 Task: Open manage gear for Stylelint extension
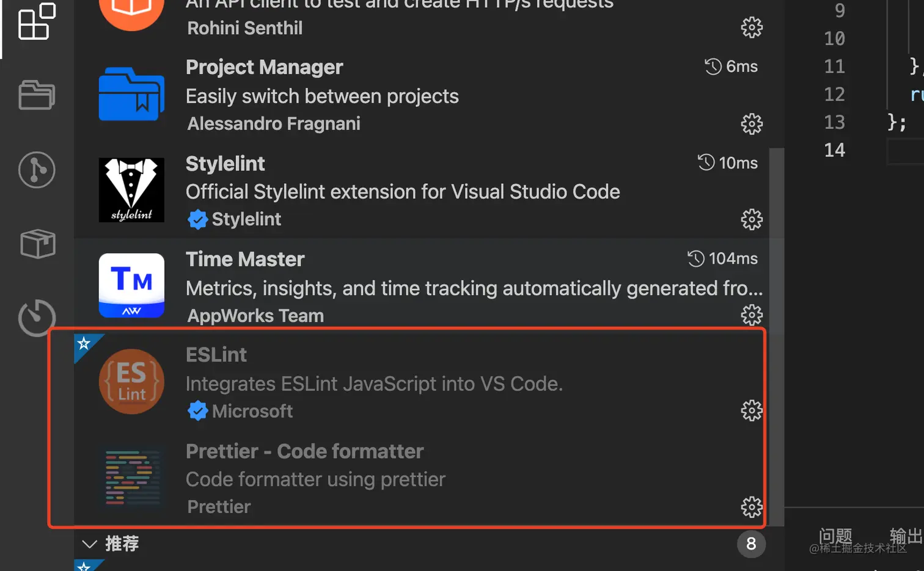pyautogui.click(x=752, y=220)
